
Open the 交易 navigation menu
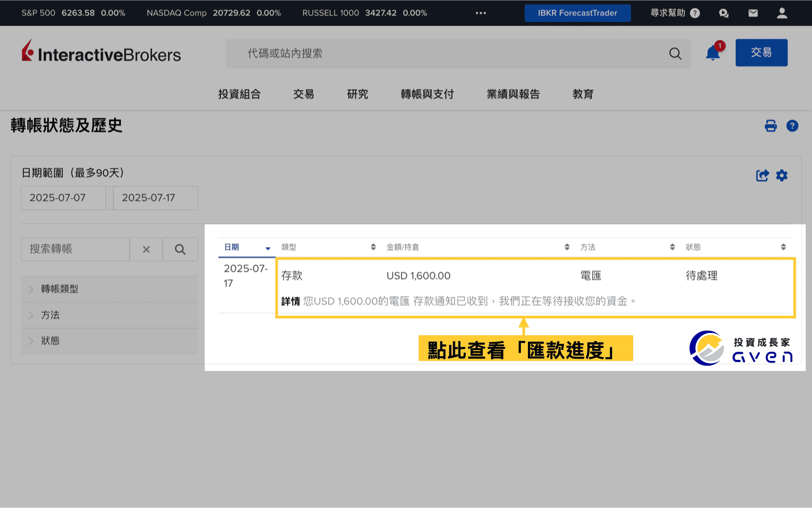(304, 94)
